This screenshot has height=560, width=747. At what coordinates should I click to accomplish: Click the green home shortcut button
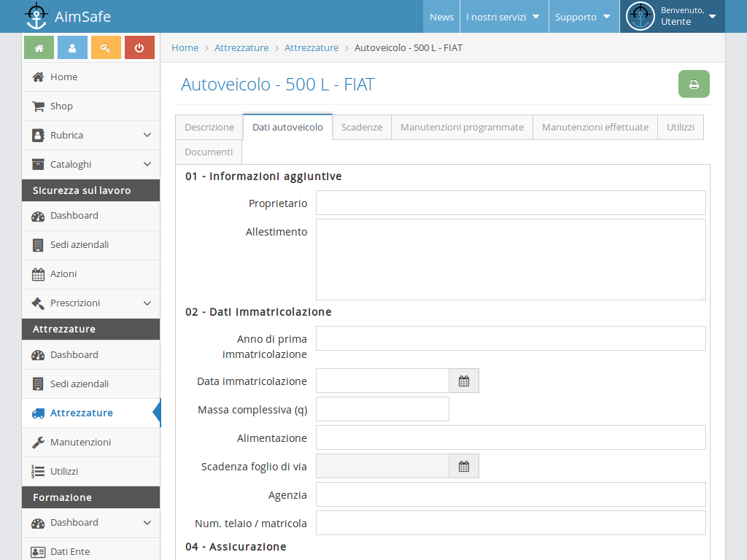(x=39, y=47)
